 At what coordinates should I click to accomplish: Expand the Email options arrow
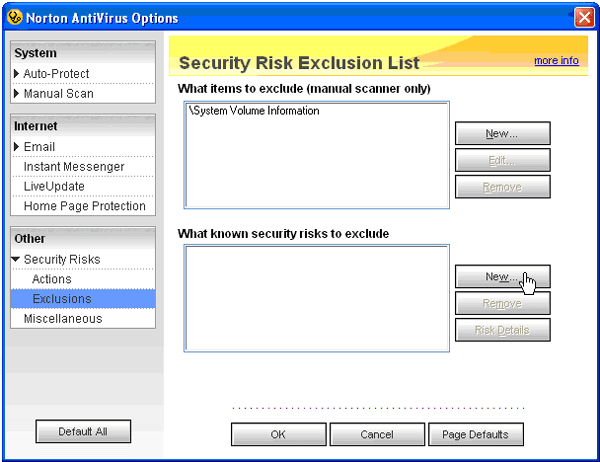(17, 147)
